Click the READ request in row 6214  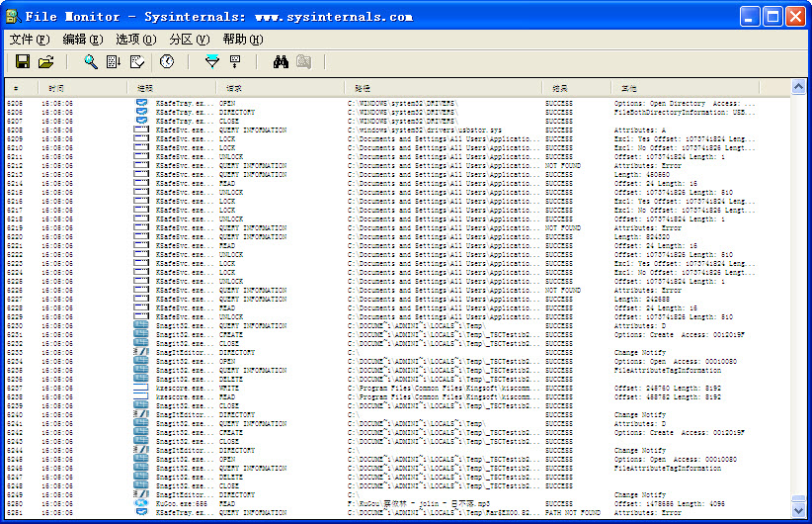227,183
